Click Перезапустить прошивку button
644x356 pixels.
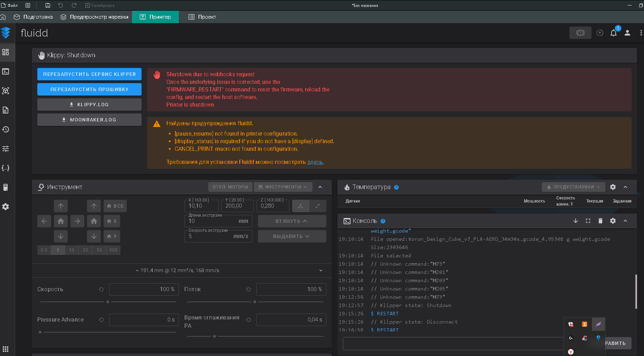click(x=89, y=89)
